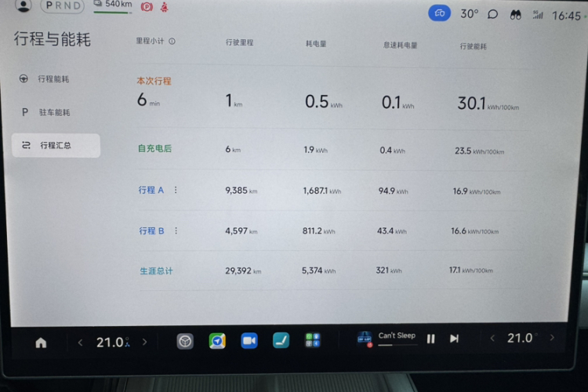Tap the 耗电量 column header
The image size is (588, 392).
coord(316,44)
